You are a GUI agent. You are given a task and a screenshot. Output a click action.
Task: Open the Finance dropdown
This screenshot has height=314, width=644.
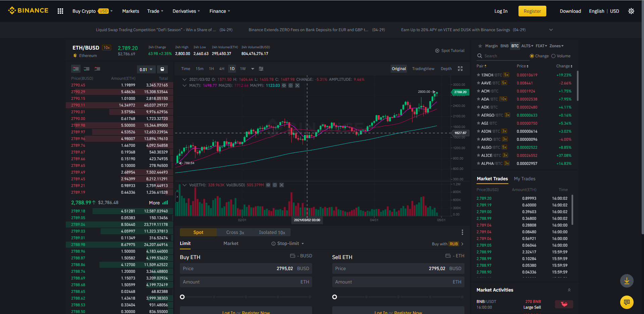click(220, 11)
